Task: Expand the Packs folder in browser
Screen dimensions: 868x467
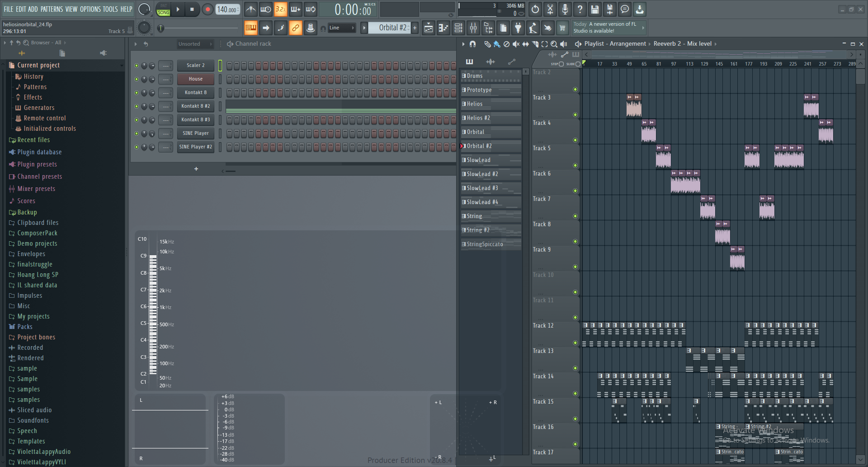Action: click(x=25, y=327)
